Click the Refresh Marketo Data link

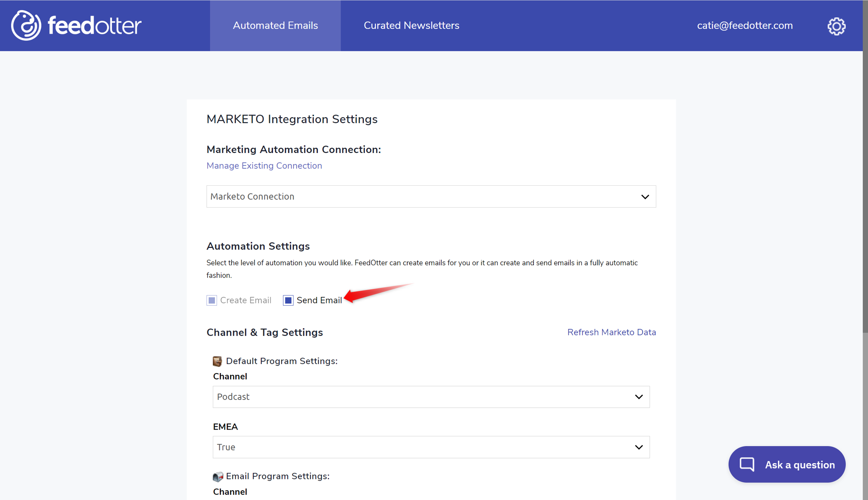611,332
